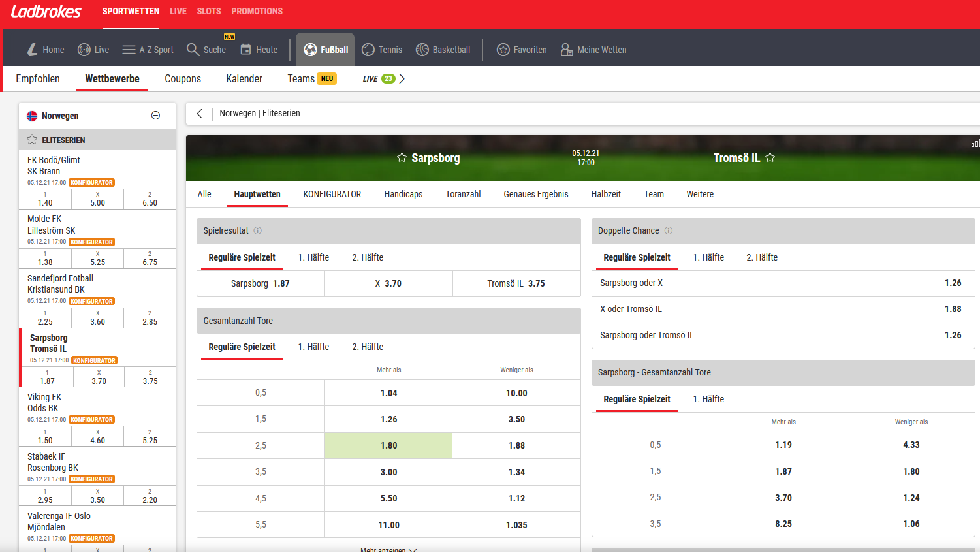Open the match statistics bar-chart icon

pyautogui.click(x=975, y=144)
